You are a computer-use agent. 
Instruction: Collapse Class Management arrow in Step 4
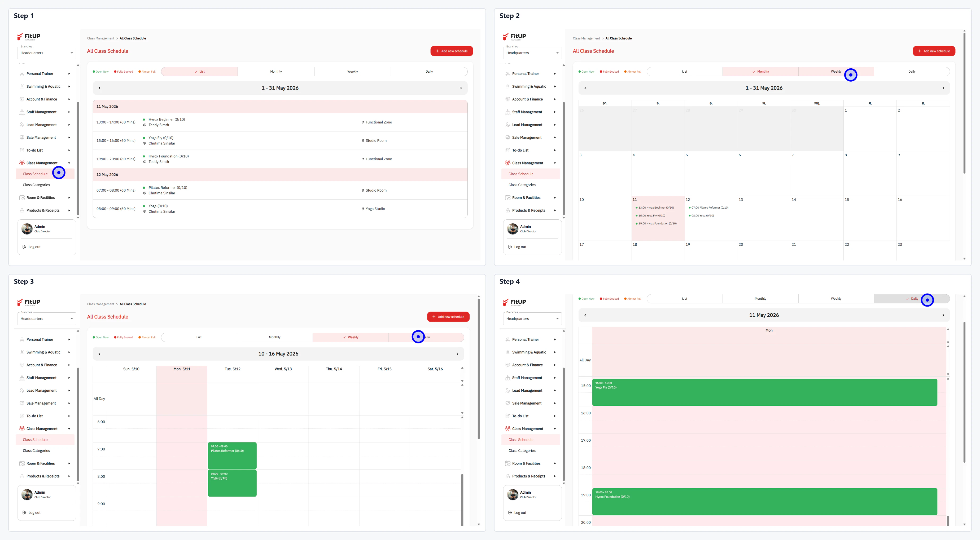(x=555, y=429)
